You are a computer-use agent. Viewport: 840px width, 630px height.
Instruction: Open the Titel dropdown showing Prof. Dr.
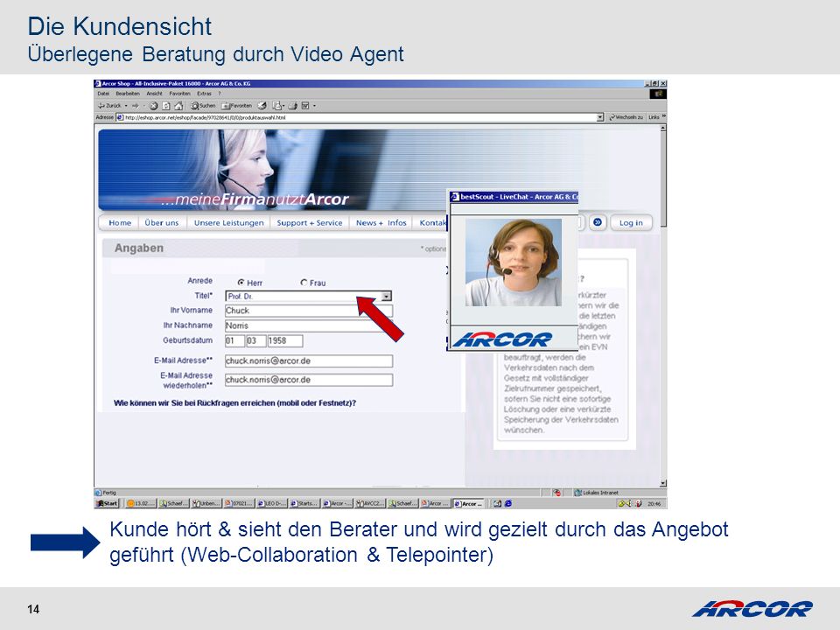click(308, 296)
